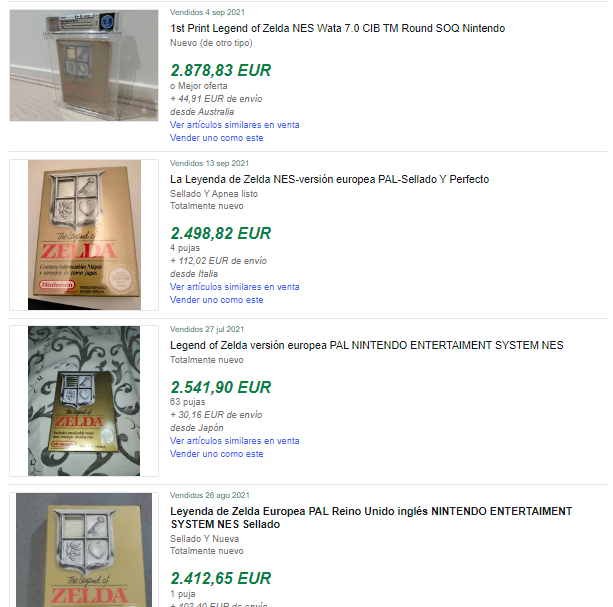Click the 2.541,90 EUR price
The height and width of the screenshot is (607, 613).
click(x=221, y=387)
